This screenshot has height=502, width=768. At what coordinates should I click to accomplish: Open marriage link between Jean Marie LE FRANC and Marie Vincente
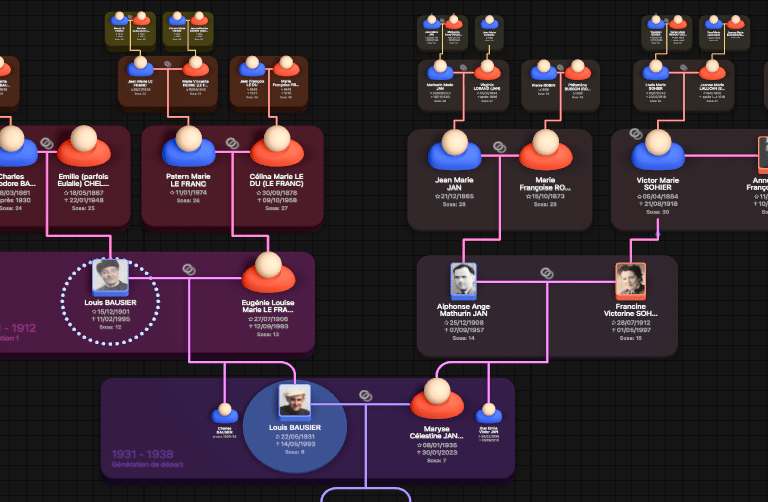(x=168, y=64)
